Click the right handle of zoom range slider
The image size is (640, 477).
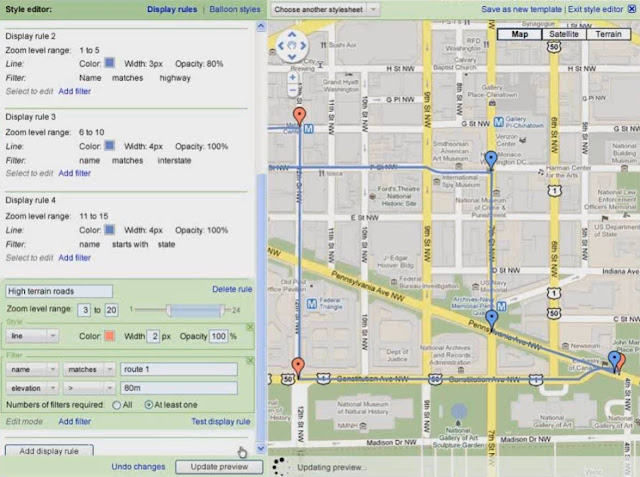point(222,310)
